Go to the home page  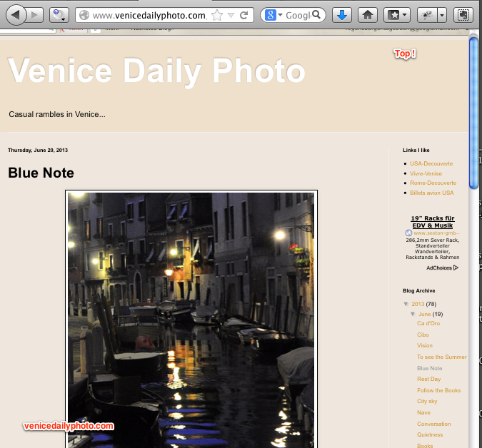click(368, 15)
